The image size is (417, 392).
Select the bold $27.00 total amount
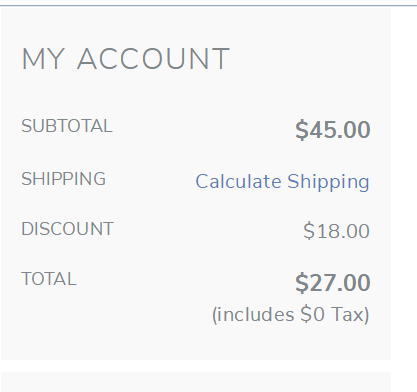click(x=333, y=283)
